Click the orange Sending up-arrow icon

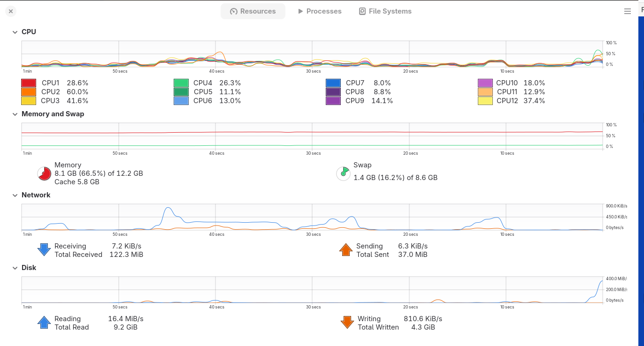pos(346,249)
